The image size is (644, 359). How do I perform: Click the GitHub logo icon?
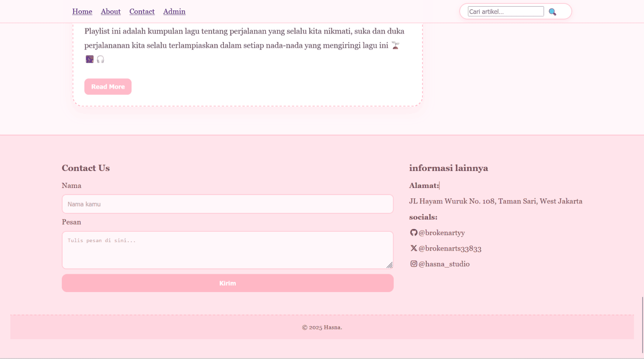(x=413, y=232)
